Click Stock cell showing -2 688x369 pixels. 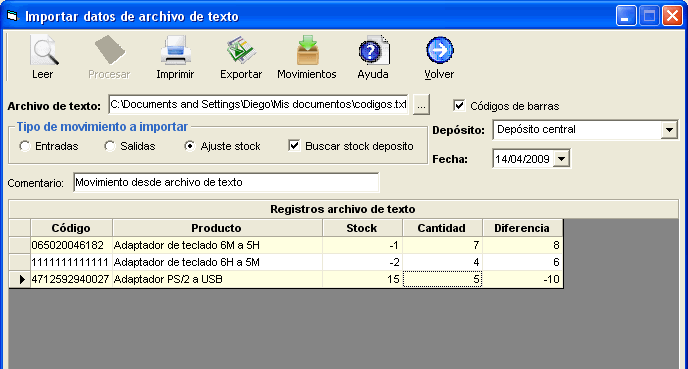(362, 262)
